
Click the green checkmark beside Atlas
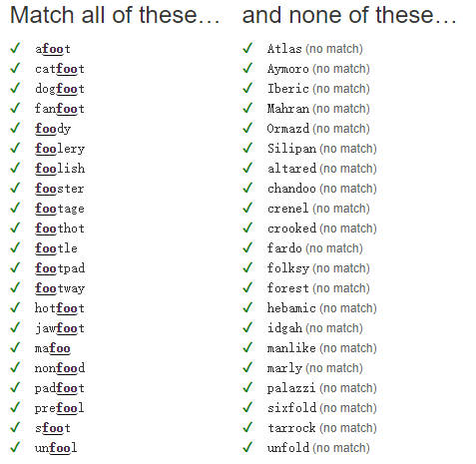tap(247, 48)
